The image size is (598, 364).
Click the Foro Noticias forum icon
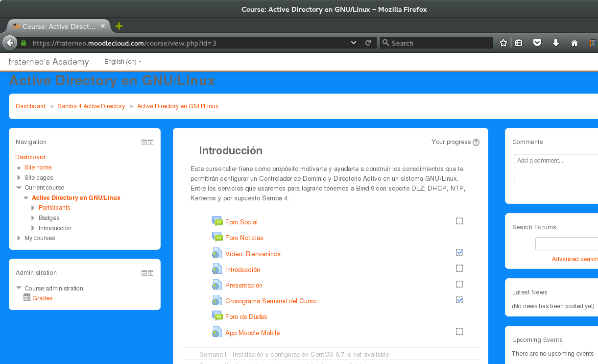[217, 237]
